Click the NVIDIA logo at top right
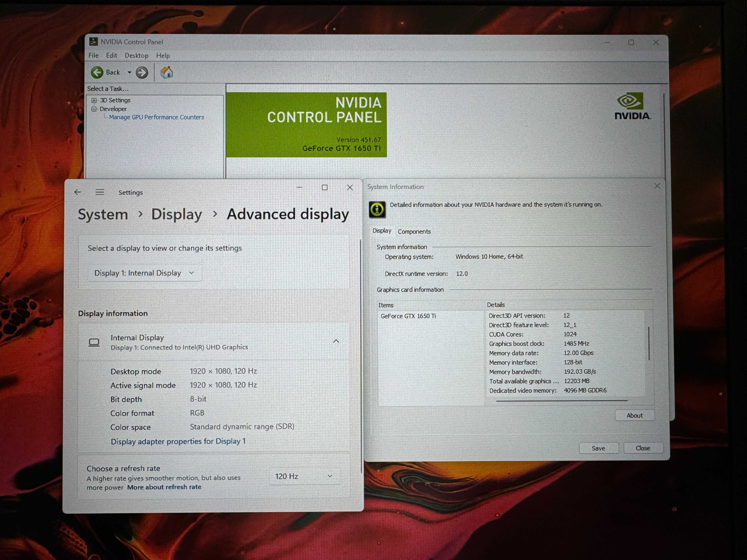This screenshot has width=747, height=560. click(633, 106)
